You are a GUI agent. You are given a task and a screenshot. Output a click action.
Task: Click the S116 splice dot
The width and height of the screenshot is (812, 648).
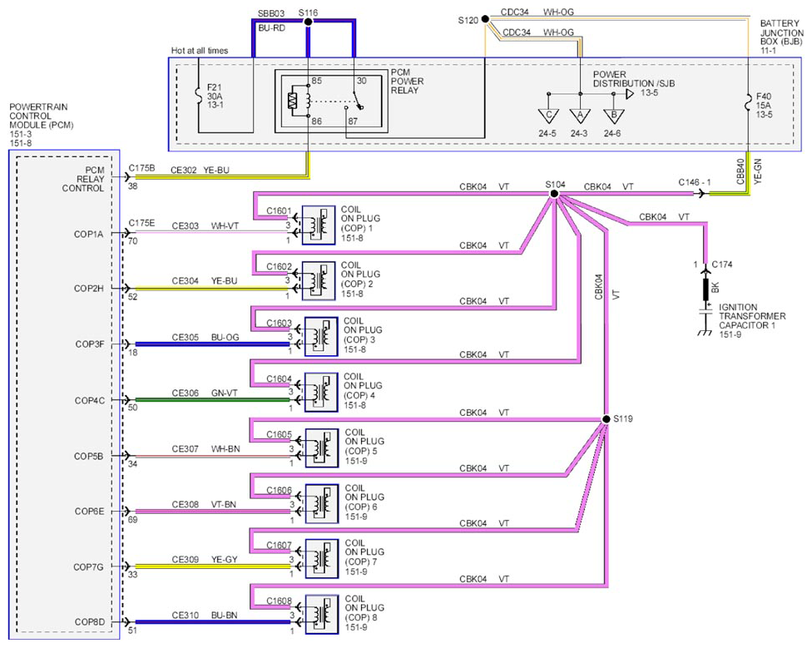pyautogui.click(x=308, y=22)
